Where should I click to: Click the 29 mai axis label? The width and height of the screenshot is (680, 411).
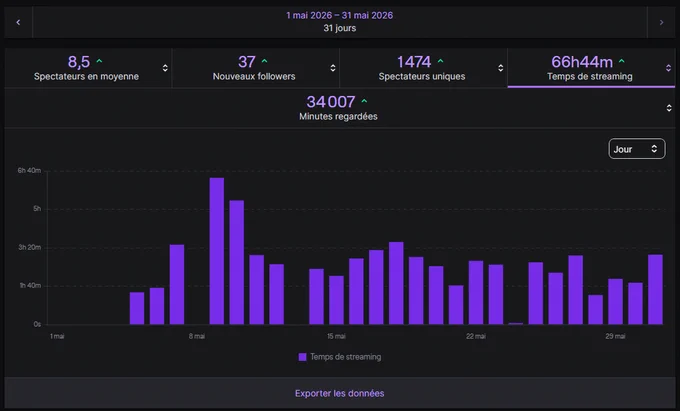pyautogui.click(x=615, y=336)
